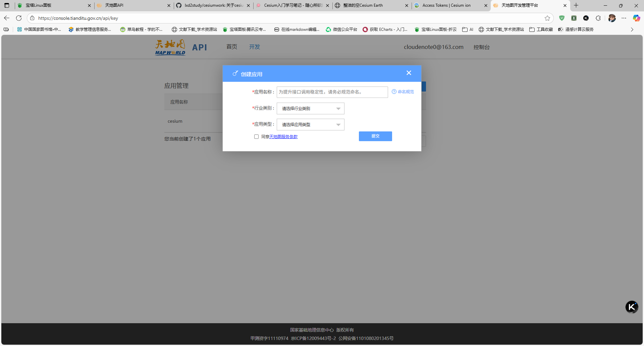Expand the 请选择应用类型 dropdown
The image size is (644, 346).
(310, 125)
